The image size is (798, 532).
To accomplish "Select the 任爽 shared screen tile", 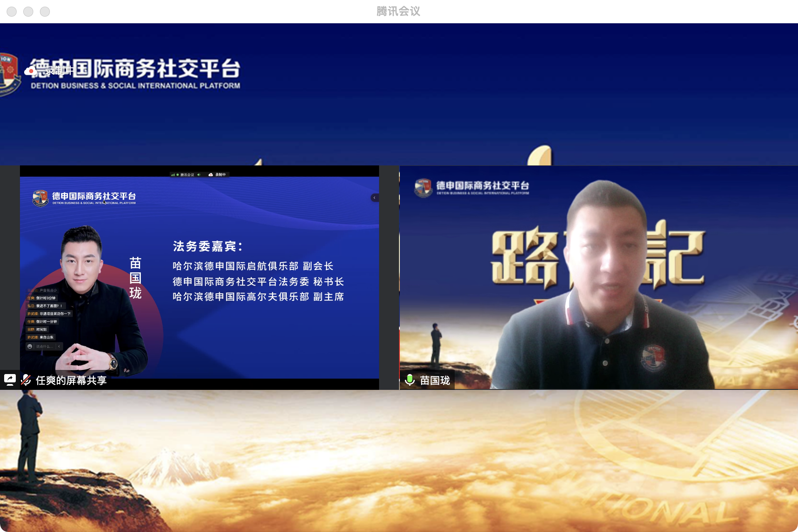I will [x=199, y=277].
